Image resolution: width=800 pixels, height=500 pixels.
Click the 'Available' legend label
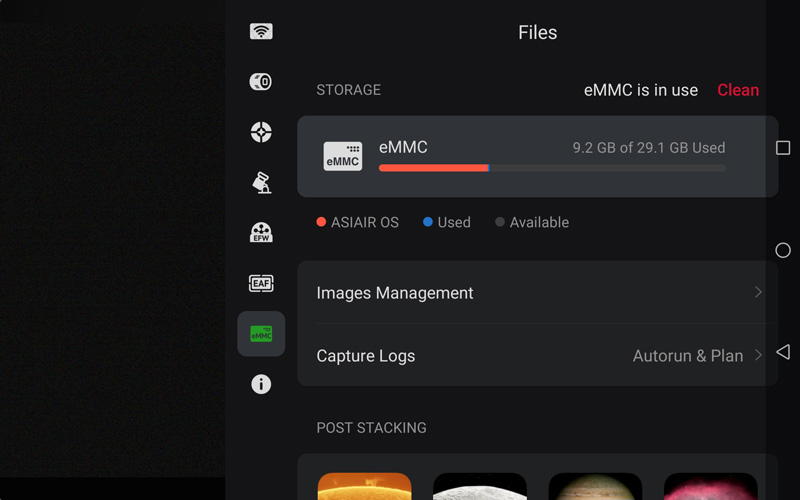click(x=539, y=222)
